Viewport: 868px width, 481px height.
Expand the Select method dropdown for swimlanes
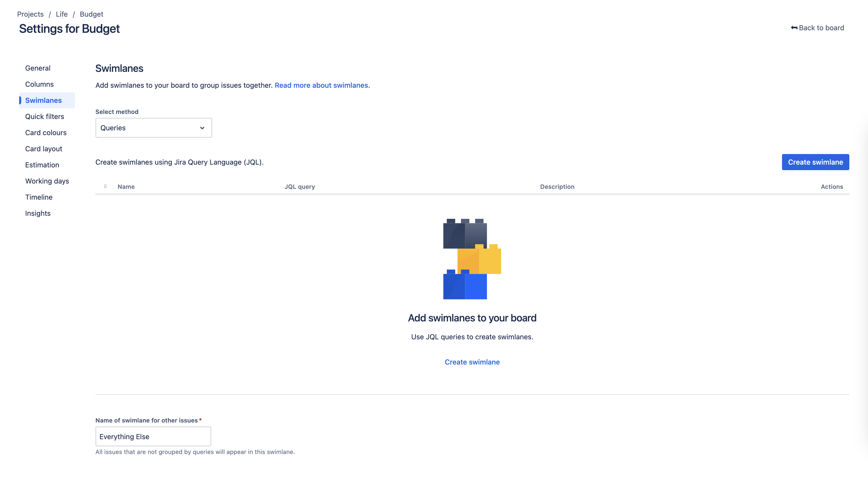click(x=154, y=127)
